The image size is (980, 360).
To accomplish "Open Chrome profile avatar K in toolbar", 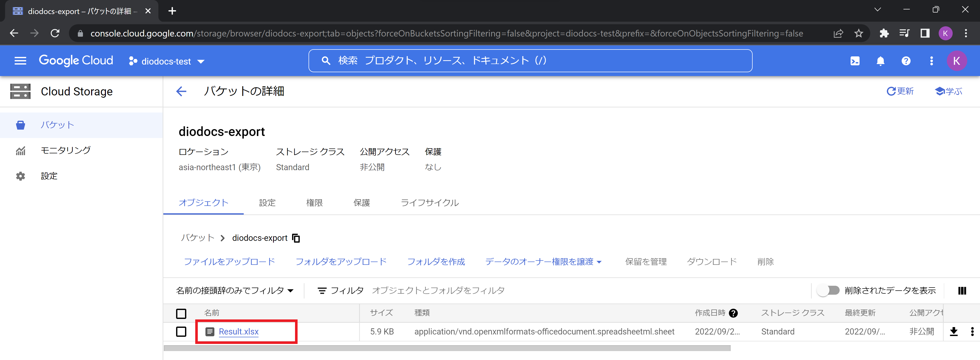I will (945, 33).
